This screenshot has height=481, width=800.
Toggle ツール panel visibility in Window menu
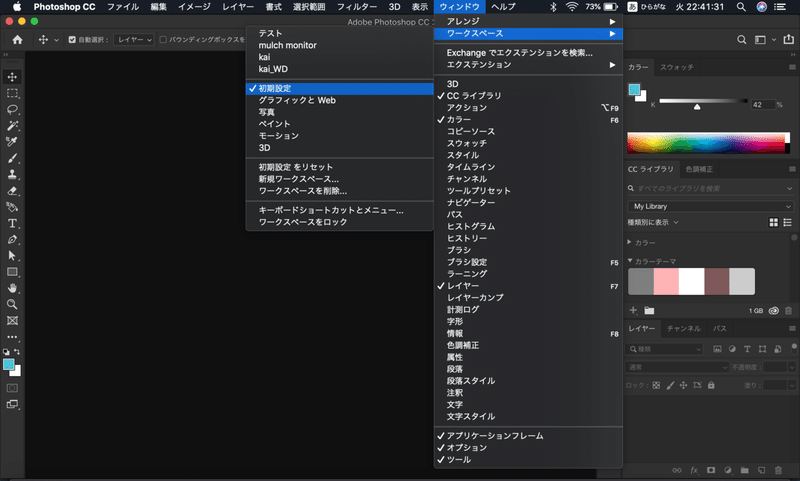[x=528, y=460]
